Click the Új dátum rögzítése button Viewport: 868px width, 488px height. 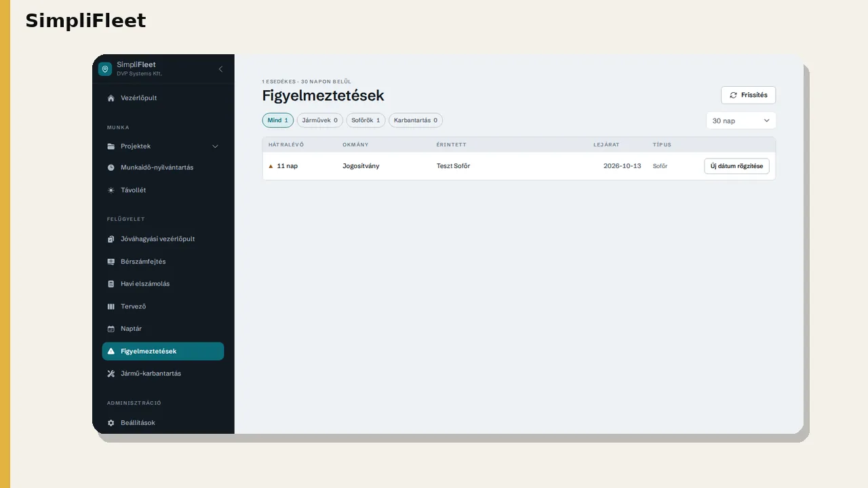pyautogui.click(x=736, y=166)
